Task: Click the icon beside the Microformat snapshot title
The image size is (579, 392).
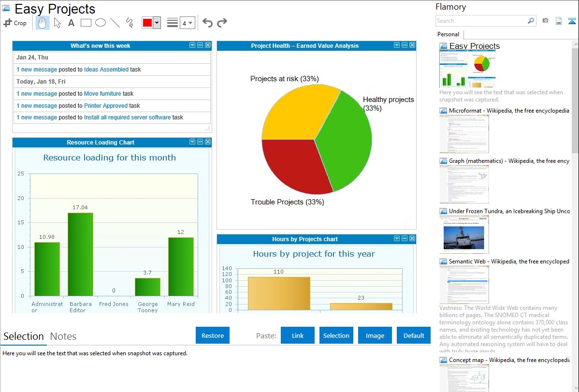Action: [443, 111]
